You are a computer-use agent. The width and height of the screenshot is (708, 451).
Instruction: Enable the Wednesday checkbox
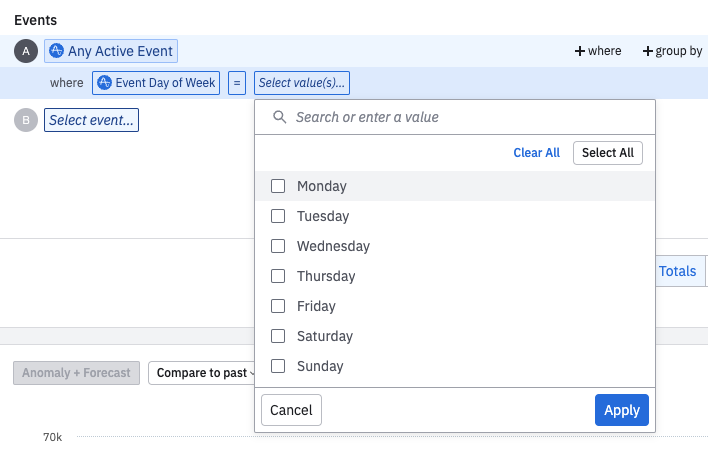[x=278, y=246]
